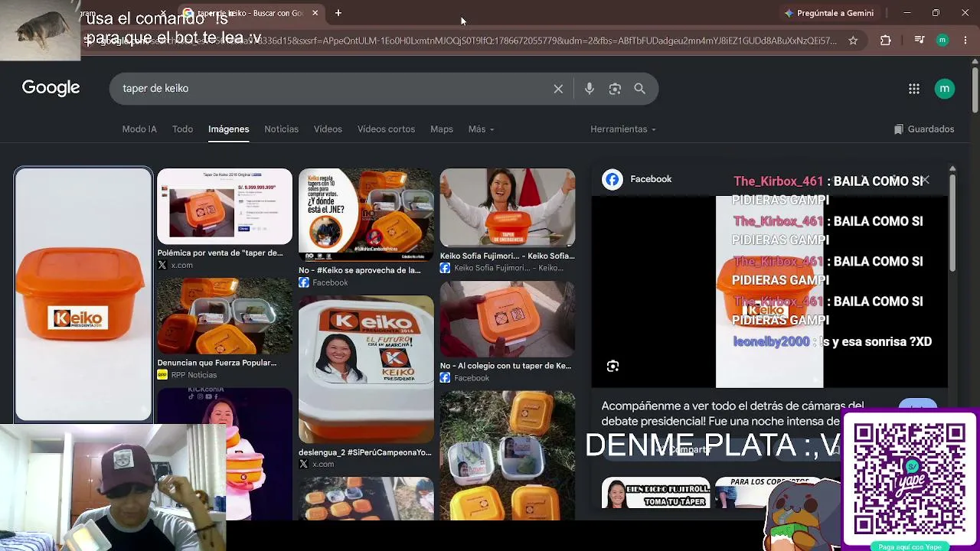Open the Denuncian que Fuerza Popular thumbnail

pyautogui.click(x=224, y=316)
